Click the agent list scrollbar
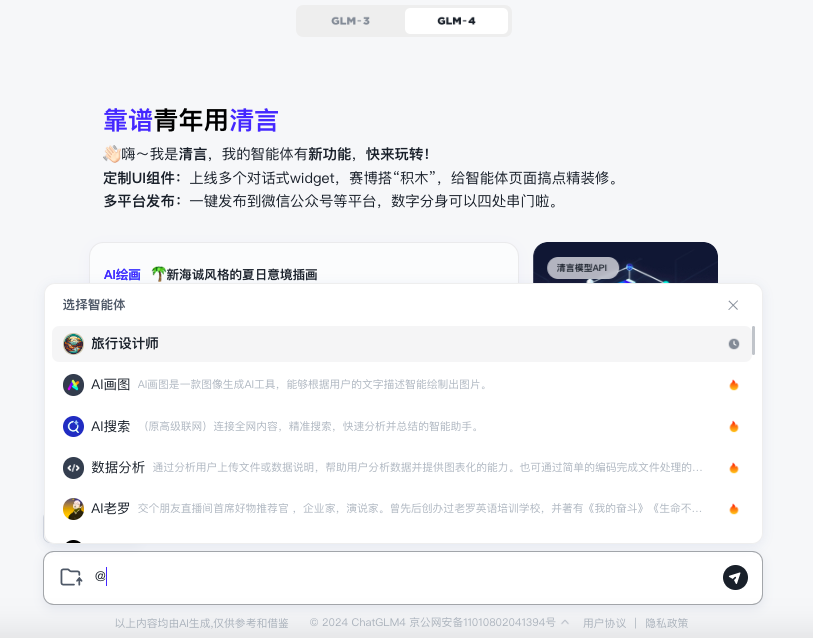Image resolution: width=813 pixels, height=638 pixels. 753,341
